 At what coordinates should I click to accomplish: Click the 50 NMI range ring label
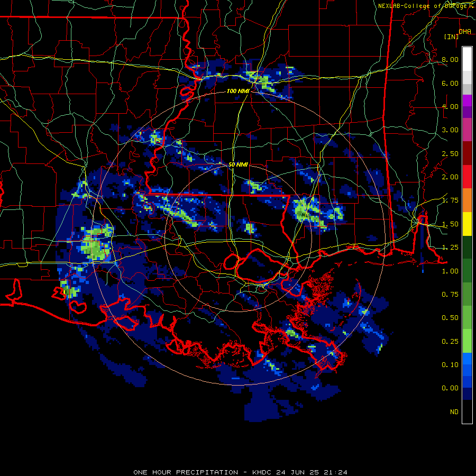238,164
